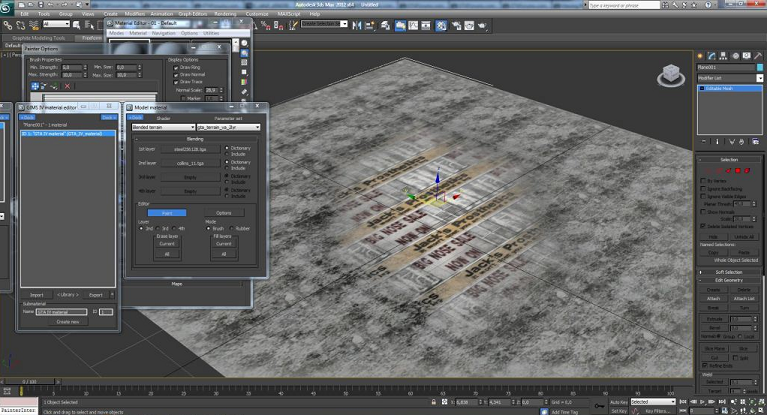
Task: Open the Parameter set dropdown gta_terrain
Action: [x=228, y=127]
